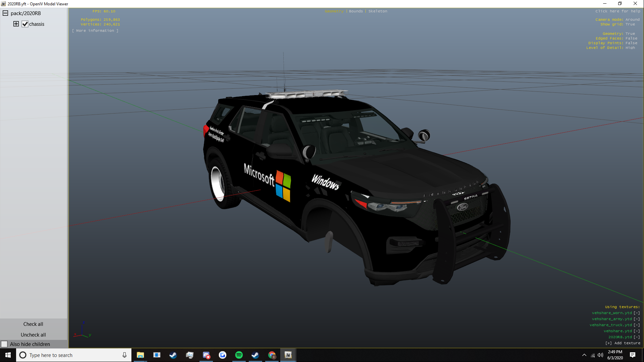Remove the vehshare_worn.ytd texture with [-]
Viewport: 644px width, 362px height.
637,313
